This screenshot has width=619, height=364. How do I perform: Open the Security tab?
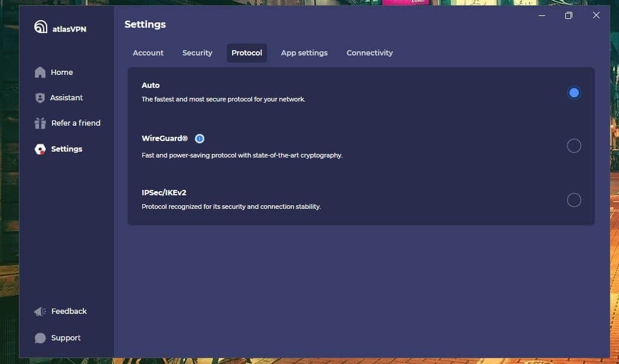pos(197,53)
